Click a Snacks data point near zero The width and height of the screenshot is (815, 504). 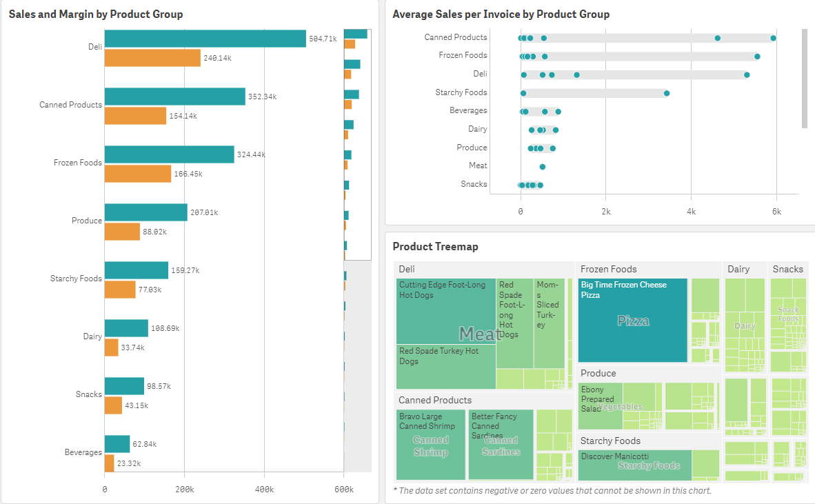pyautogui.click(x=521, y=184)
